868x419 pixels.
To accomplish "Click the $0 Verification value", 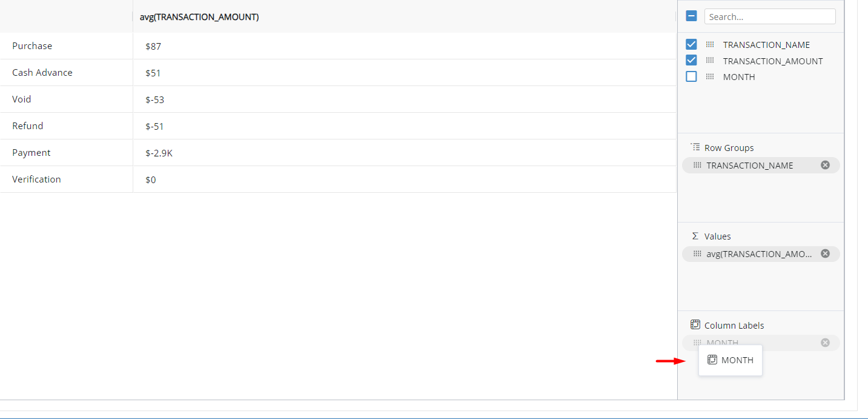I will [x=151, y=179].
